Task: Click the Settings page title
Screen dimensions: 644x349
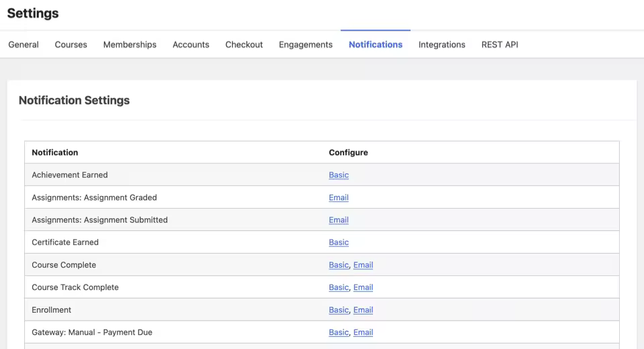Action: [33, 13]
